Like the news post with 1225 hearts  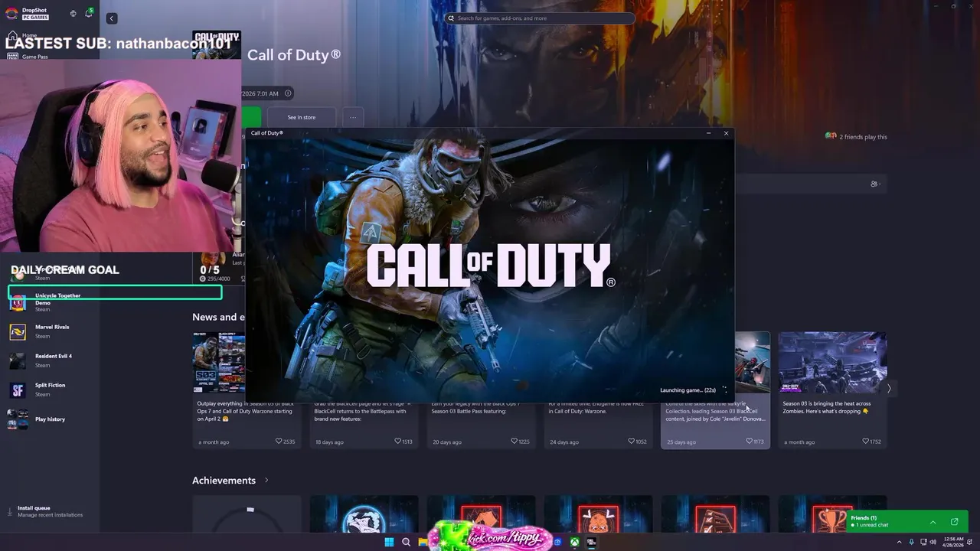[x=520, y=442]
